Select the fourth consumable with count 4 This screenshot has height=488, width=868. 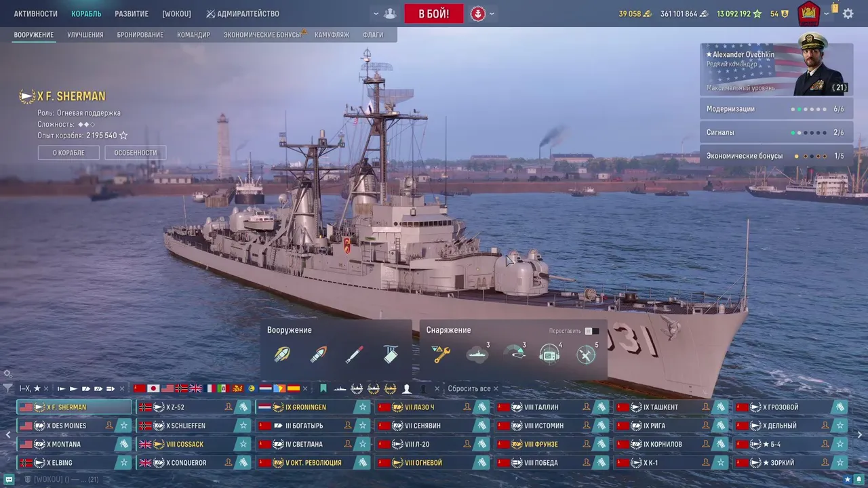click(x=550, y=354)
